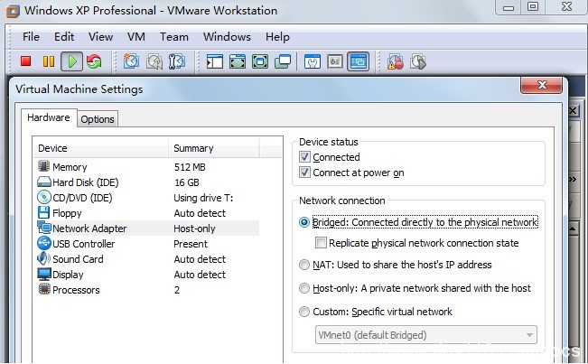Select the USB Controller device row
Viewport: 588px width, 364px height.
(x=83, y=244)
